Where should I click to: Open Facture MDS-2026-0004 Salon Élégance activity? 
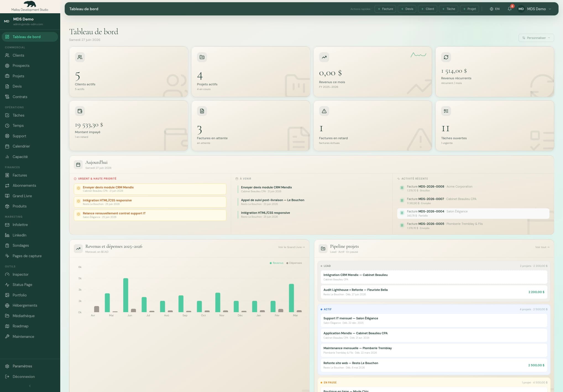tap(473, 213)
